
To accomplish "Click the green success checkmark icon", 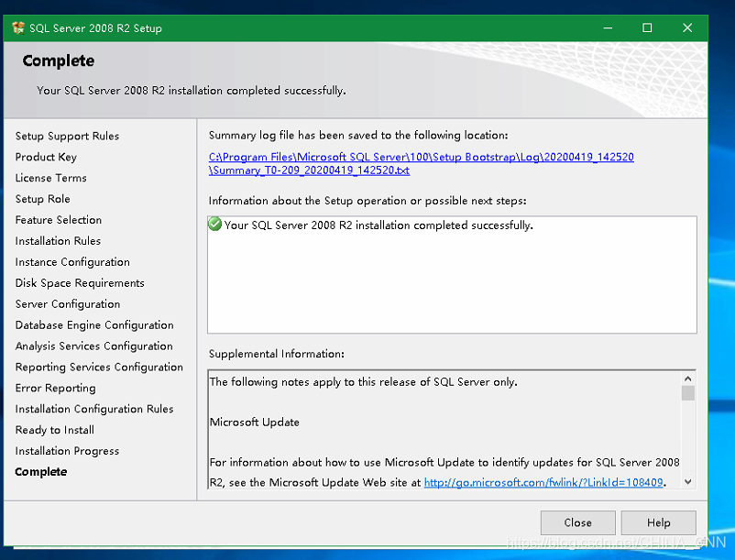I will (214, 225).
